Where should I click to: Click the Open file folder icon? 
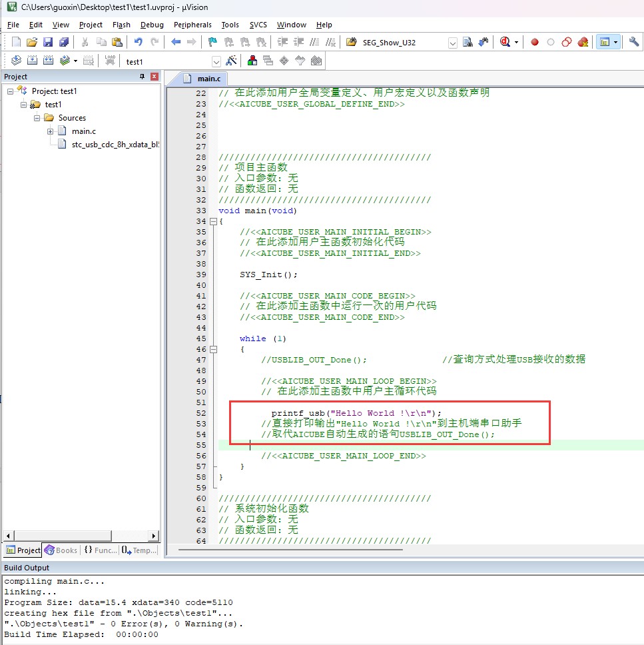(x=32, y=42)
